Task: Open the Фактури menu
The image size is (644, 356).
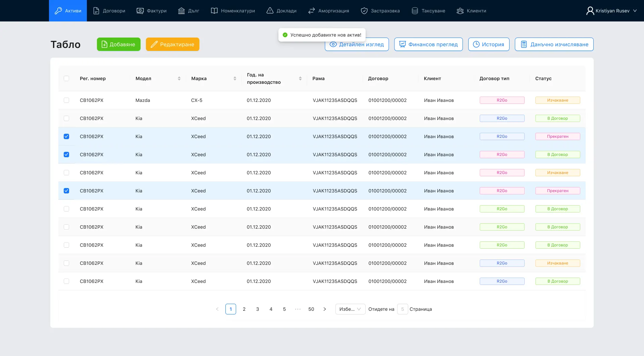Action: 151,11
